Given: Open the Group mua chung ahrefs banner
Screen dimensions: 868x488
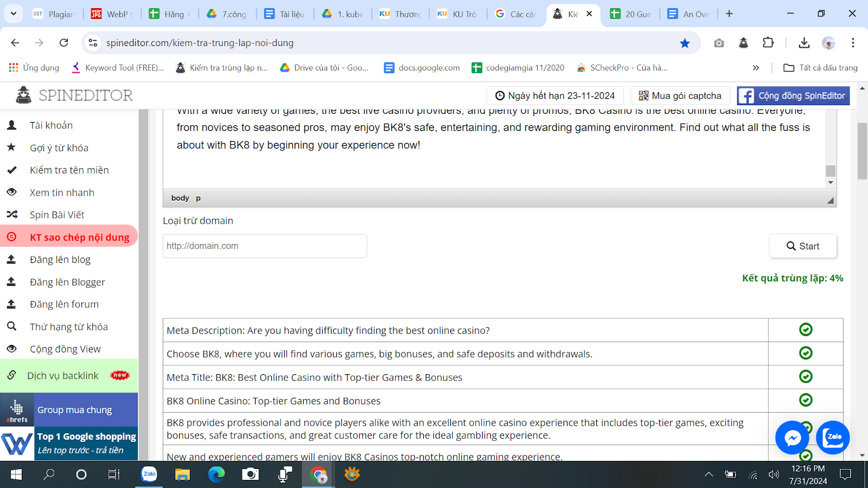Looking at the screenshot, I should click(x=69, y=410).
